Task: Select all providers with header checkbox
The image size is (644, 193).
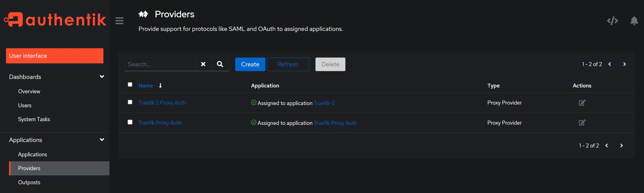Action: click(x=130, y=85)
